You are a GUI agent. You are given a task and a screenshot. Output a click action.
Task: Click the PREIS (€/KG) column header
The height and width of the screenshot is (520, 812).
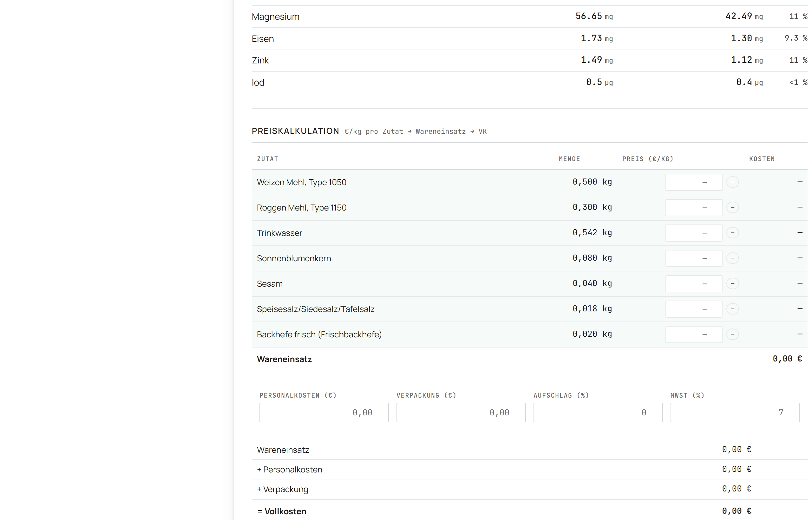pos(648,159)
